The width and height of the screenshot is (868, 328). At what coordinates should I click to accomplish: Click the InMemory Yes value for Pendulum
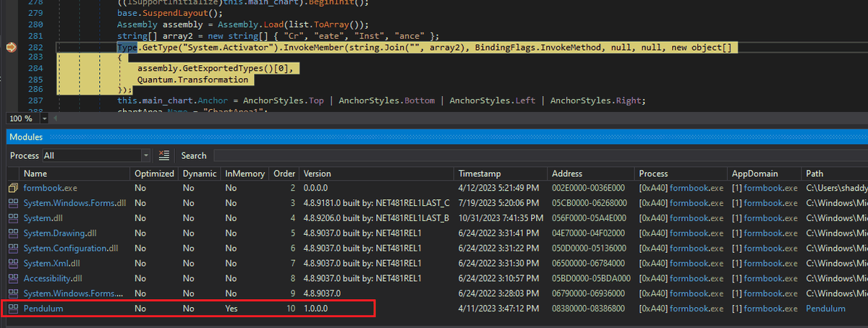(233, 308)
